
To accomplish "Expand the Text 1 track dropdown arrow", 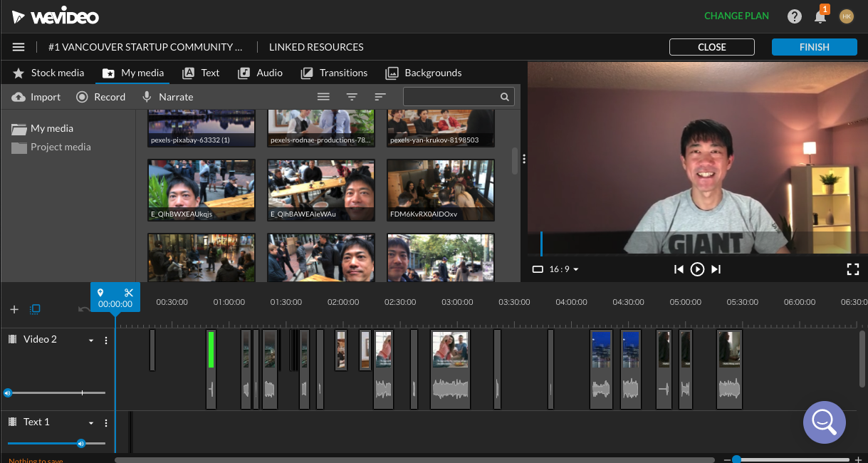I will [x=90, y=422].
